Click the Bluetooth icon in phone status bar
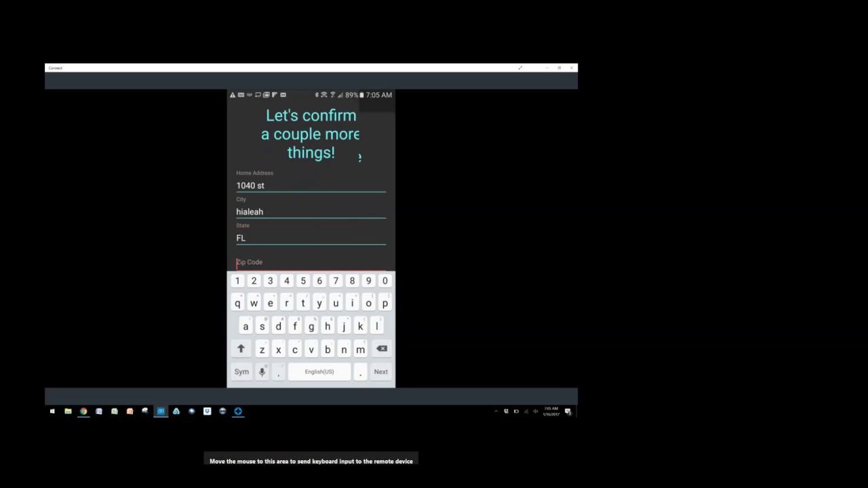The width and height of the screenshot is (868, 488). click(317, 95)
